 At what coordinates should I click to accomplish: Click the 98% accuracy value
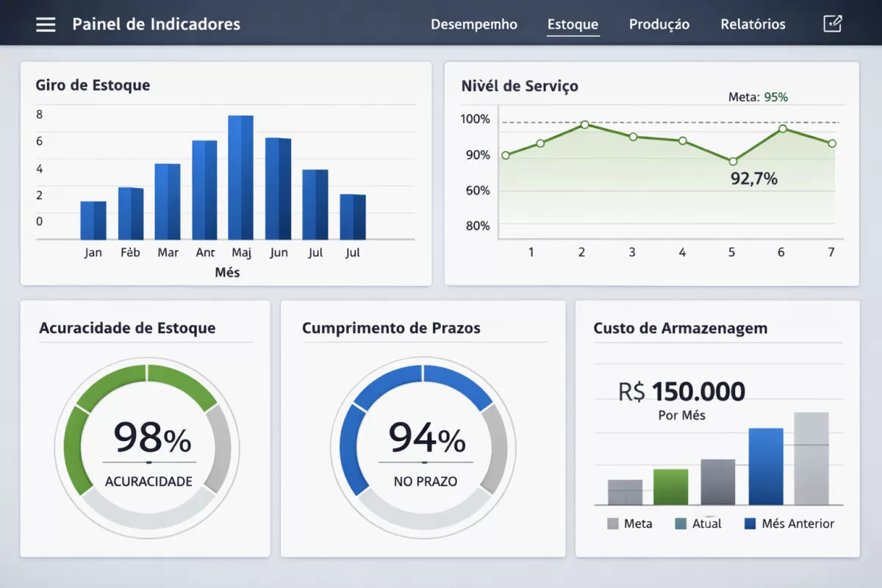pyautogui.click(x=152, y=437)
